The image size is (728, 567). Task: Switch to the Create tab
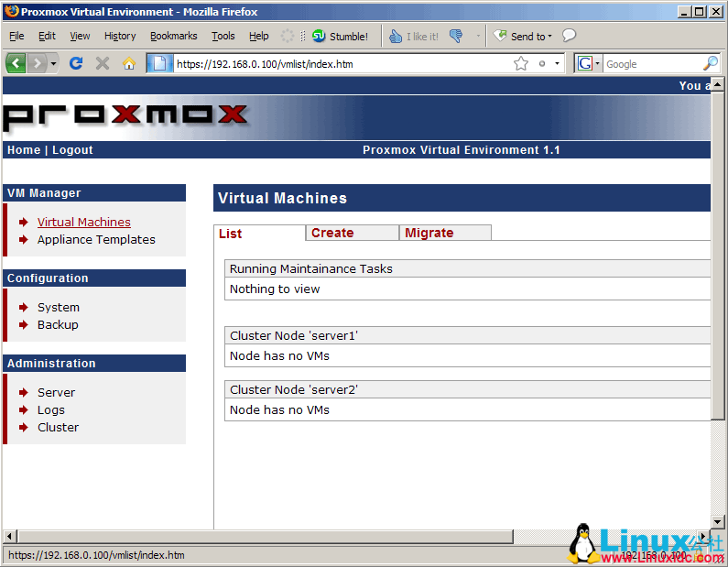click(x=332, y=233)
